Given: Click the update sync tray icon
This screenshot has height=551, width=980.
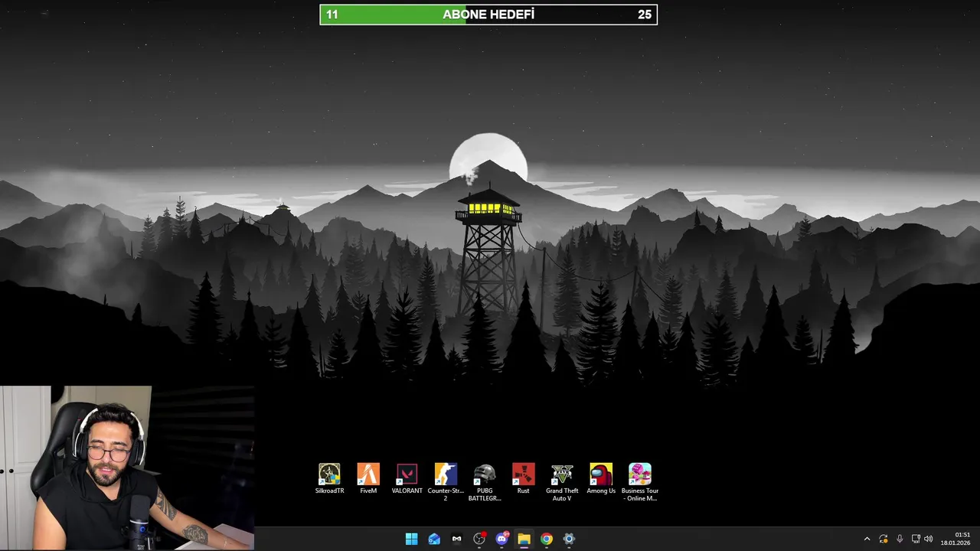Looking at the screenshot, I should coord(884,539).
